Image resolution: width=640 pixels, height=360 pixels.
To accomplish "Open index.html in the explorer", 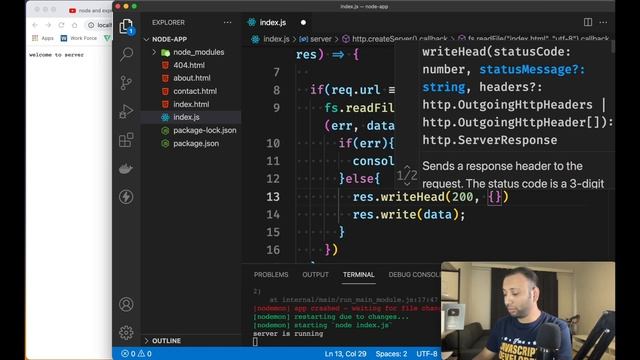I will 191,104.
